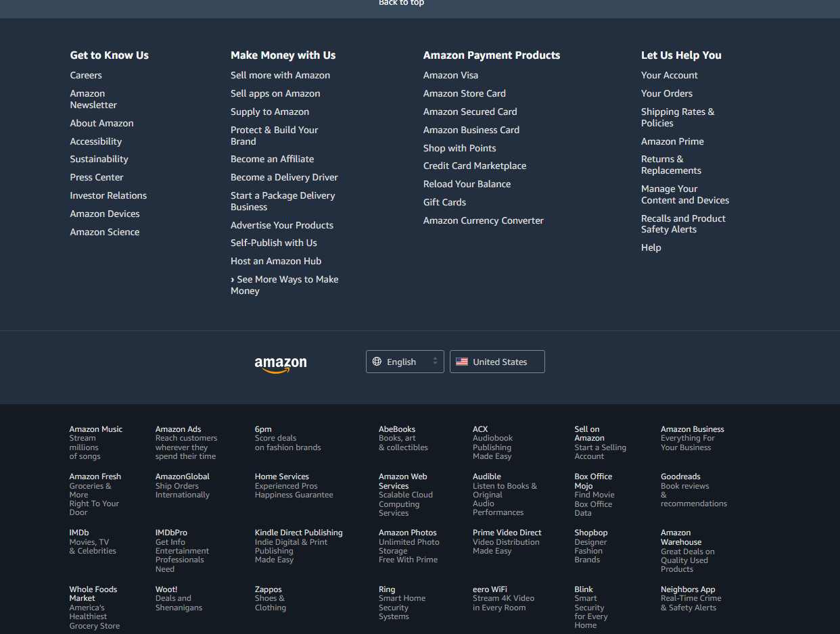This screenshot has width=840, height=634.
Task: Open Amazon Currency Converter
Action: (x=484, y=220)
